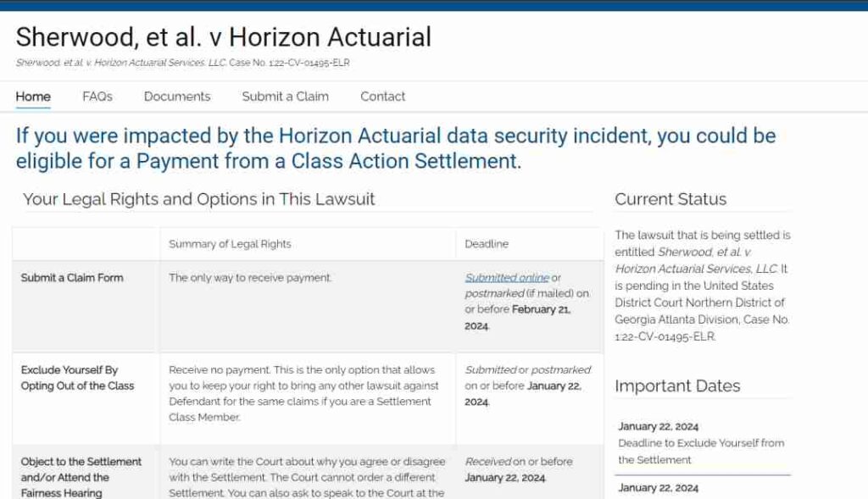Image resolution: width=868 pixels, height=499 pixels.
Task: Click the blue data security incident headline
Action: tap(395, 147)
